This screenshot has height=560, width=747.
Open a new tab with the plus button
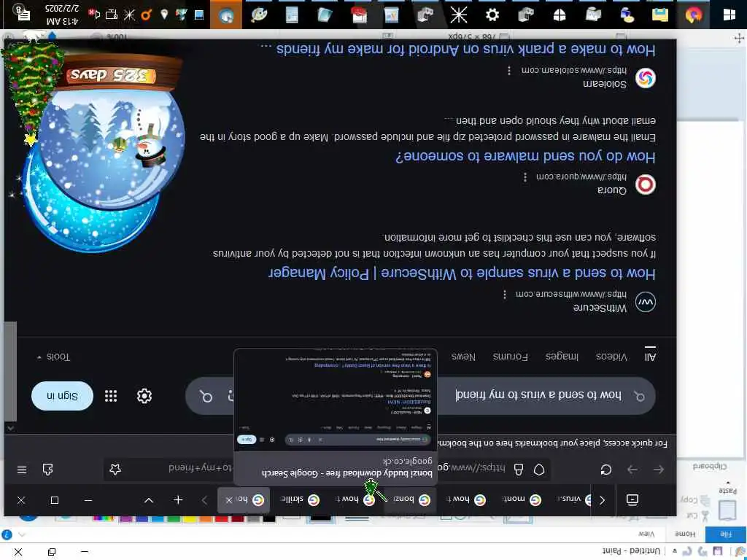(178, 500)
